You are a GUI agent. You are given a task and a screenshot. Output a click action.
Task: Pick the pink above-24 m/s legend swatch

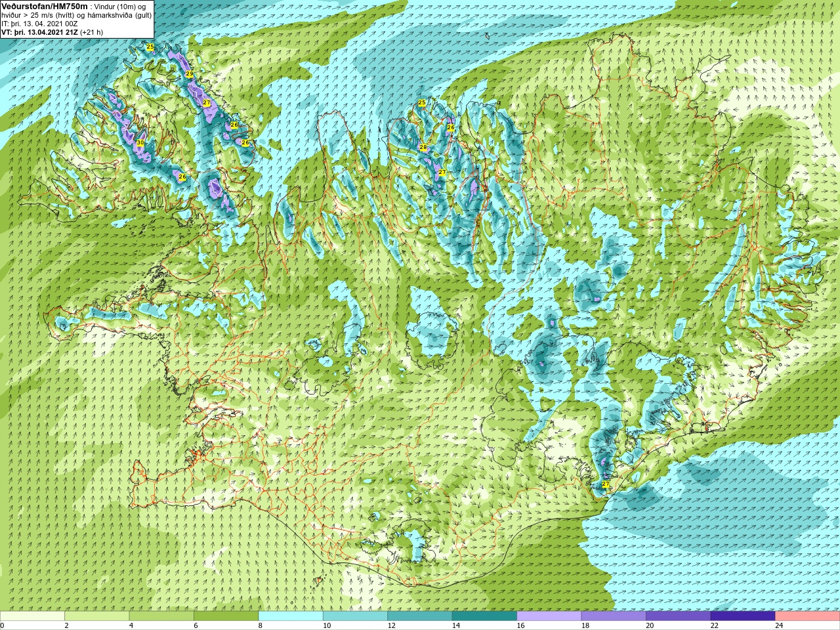point(808,616)
